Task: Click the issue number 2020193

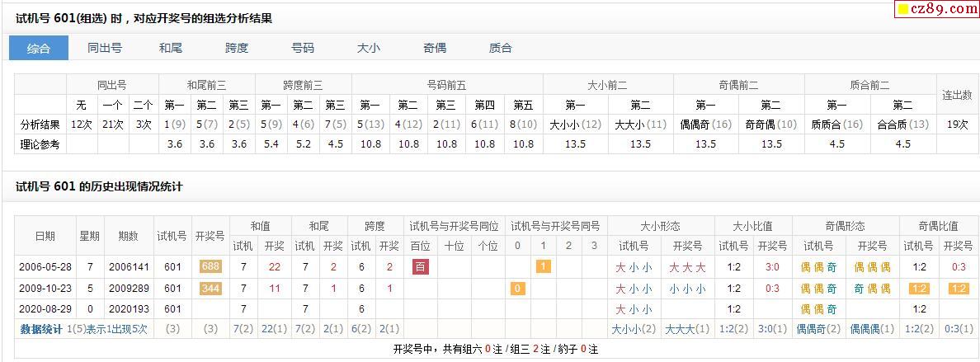Action: click(x=129, y=309)
